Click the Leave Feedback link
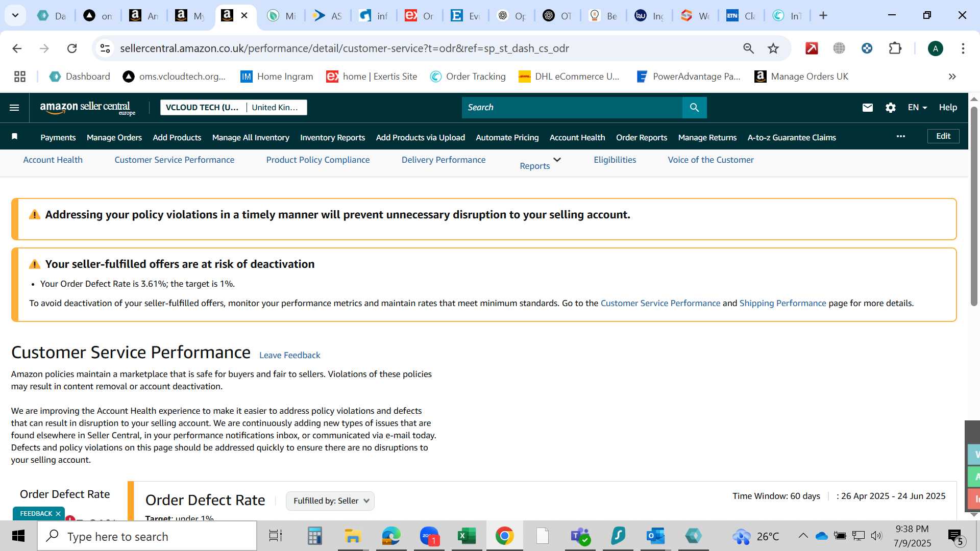The height and width of the screenshot is (551, 980). (x=290, y=355)
